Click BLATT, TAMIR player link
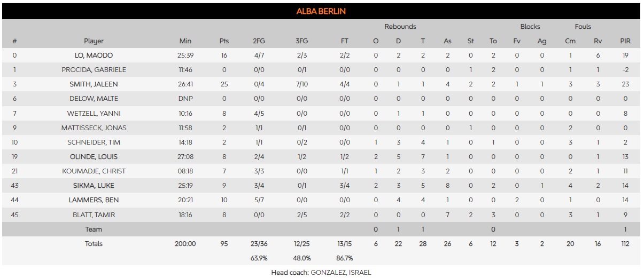644x278 pixels. pos(94,215)
